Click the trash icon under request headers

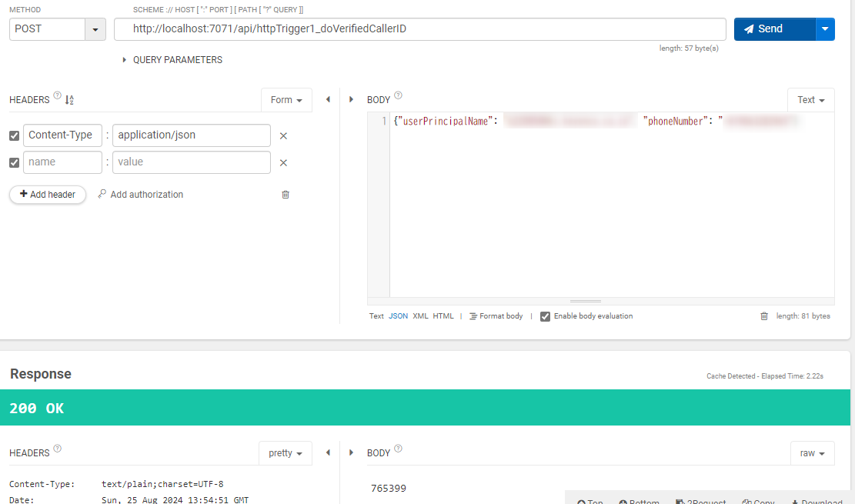[286, 195]
